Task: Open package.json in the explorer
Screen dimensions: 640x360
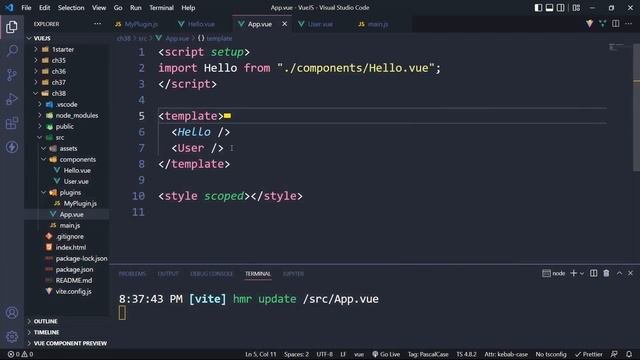Action: click(x=74, y=269)
